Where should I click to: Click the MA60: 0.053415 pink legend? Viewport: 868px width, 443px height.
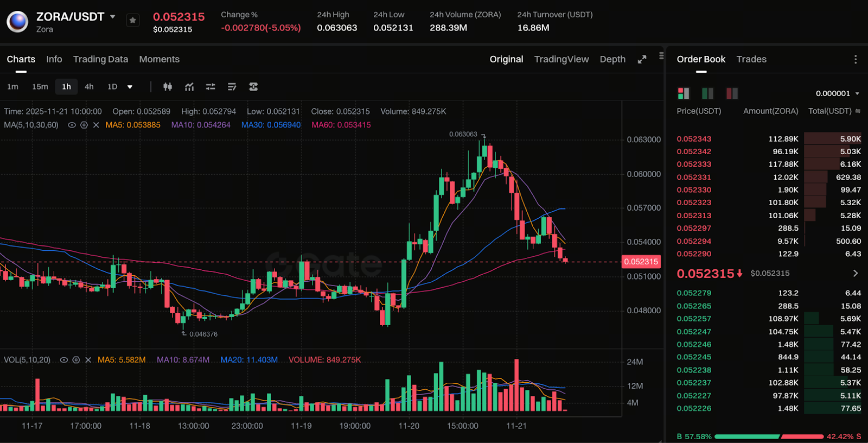coord(341,125)
